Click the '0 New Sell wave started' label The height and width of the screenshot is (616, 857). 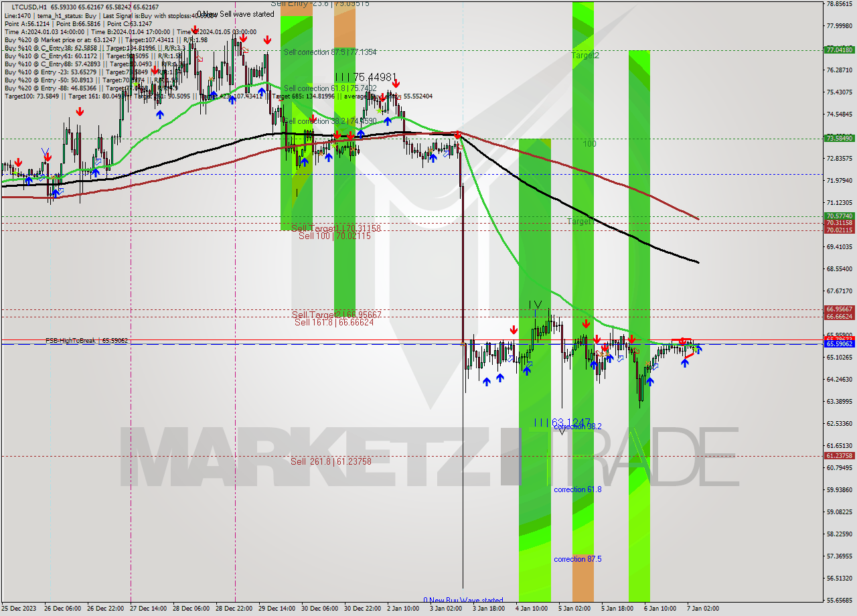point(236,13)
